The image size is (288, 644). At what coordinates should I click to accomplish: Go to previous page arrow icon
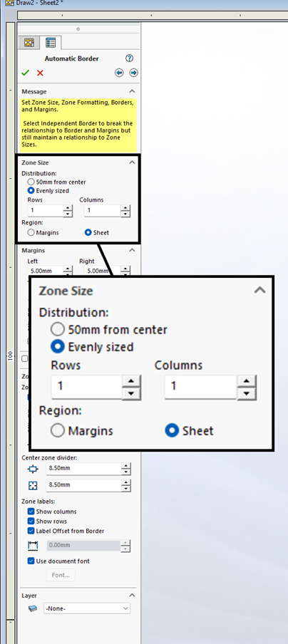(119, 73)
